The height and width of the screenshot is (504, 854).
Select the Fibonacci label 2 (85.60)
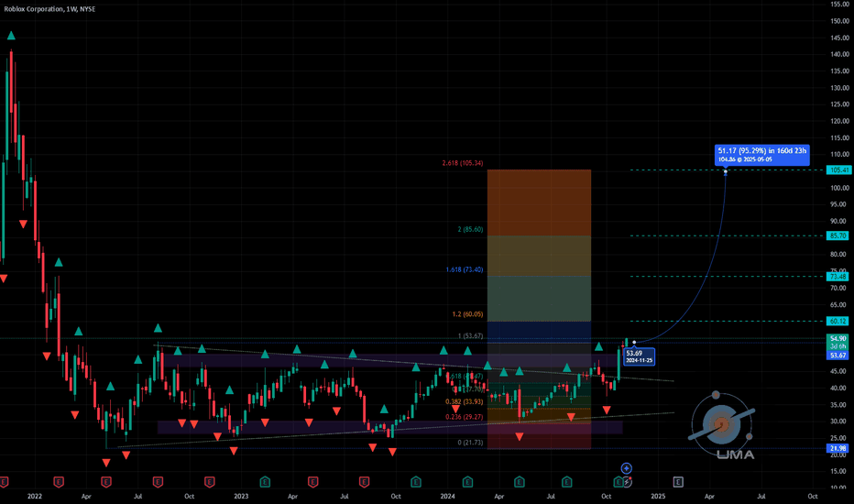click(x=470, y=229)
